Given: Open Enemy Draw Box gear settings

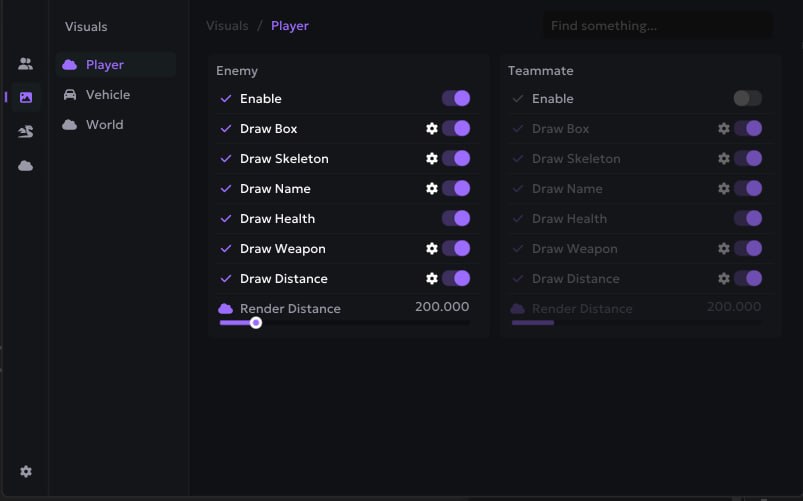Looking at the screenshot, I should [432, 129].
